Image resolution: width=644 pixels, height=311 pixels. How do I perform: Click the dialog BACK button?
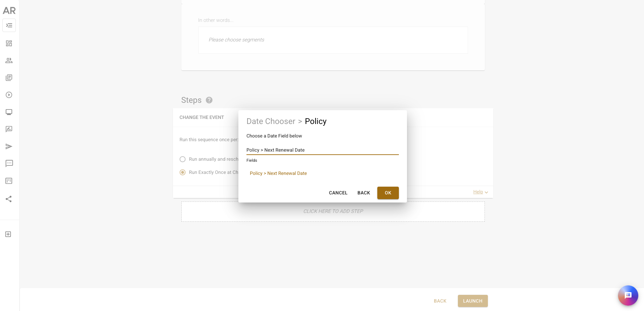pyautogui.click(x=364, y=193)
